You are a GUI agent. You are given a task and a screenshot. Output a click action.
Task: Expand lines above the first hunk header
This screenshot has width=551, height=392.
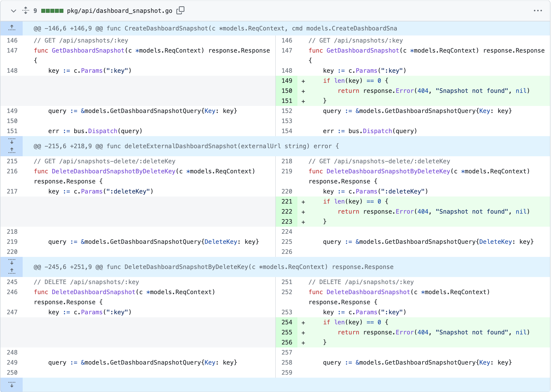(x=12, y=28)
